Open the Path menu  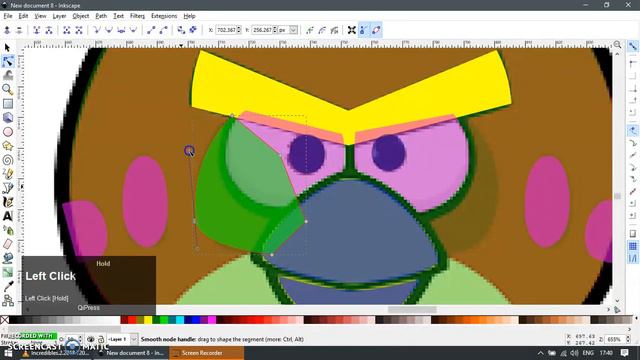(101, 16)
